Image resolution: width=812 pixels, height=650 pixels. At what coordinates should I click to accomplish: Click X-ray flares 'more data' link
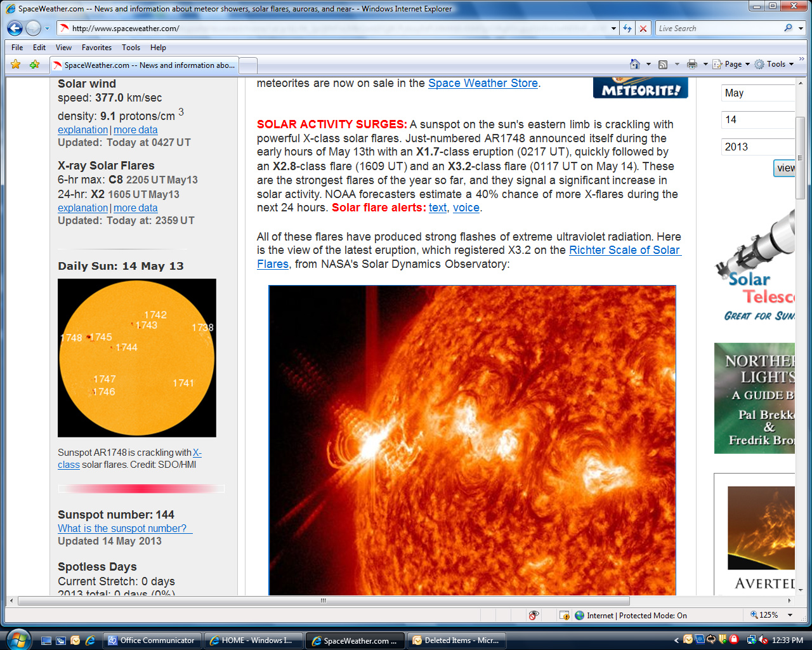135,208
